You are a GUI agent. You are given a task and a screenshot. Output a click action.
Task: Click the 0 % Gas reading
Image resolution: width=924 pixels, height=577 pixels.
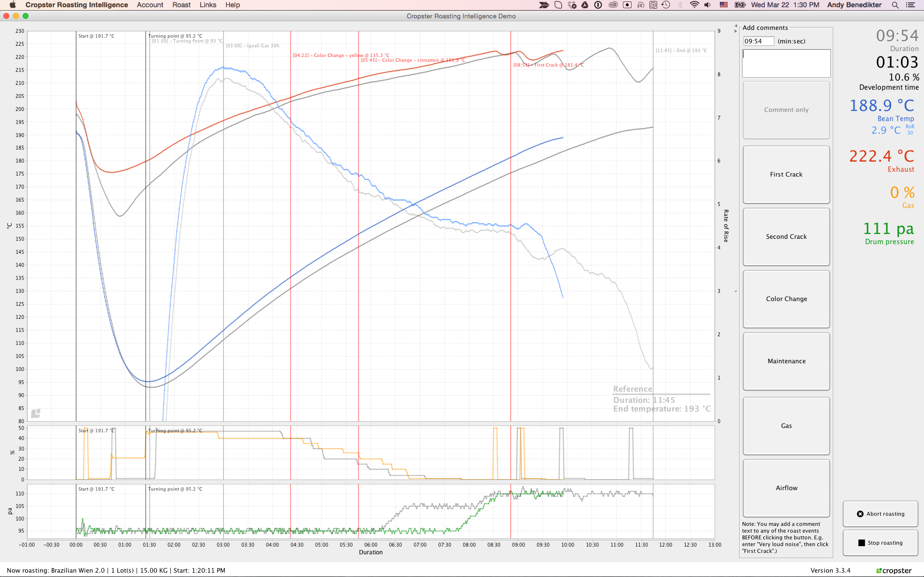coord(902,192)
